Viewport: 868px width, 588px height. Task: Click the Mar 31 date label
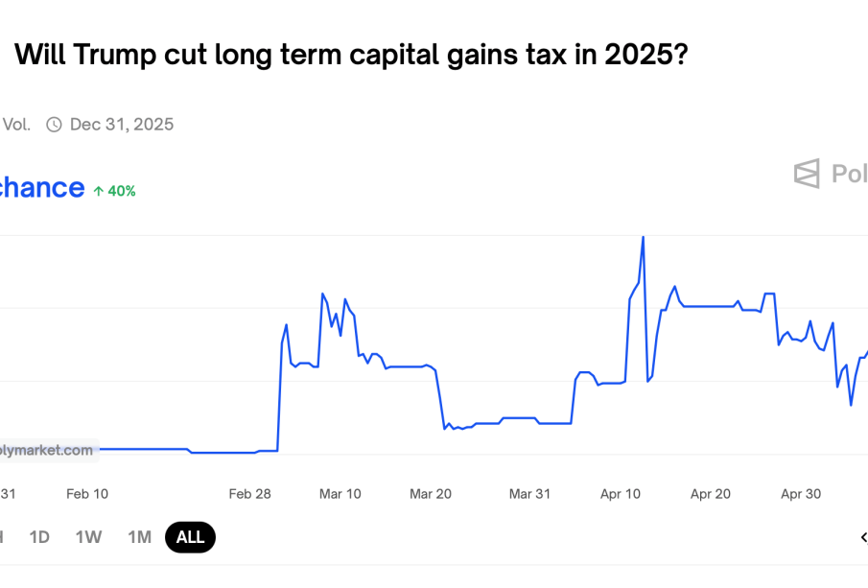tap(529, 494)
